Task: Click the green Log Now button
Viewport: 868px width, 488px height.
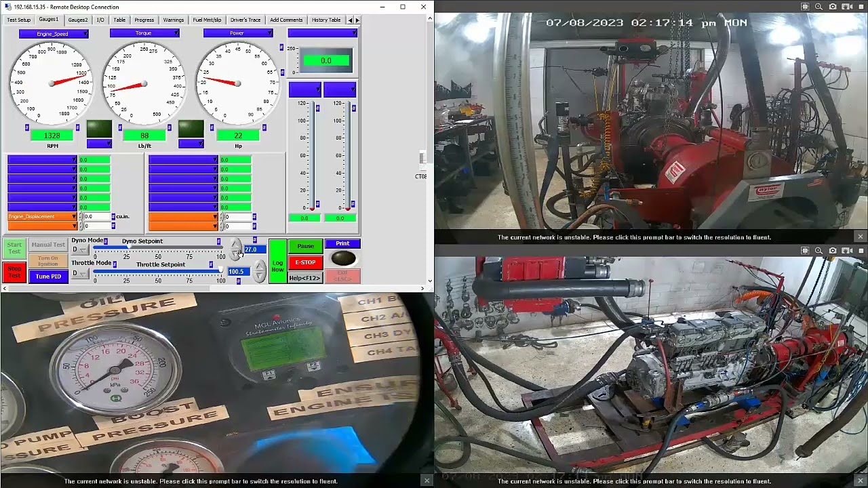Action: coord(278,261)
